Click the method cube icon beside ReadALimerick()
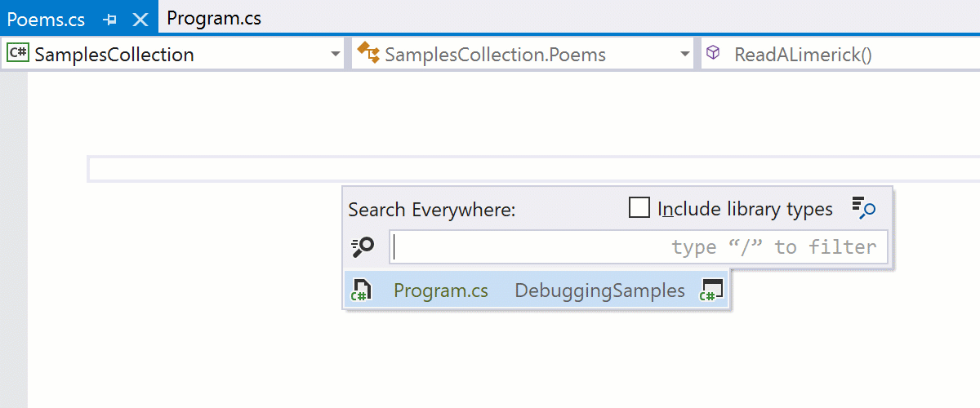The height and width of the screenshot is (408, 980). (713, 54)
